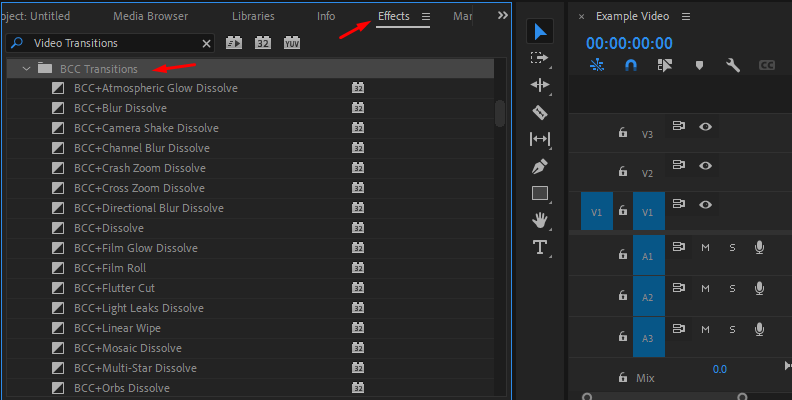Select the Track Select Forward tool
Viewport: 792px width, 400px height.
click(x=540, y=59)
